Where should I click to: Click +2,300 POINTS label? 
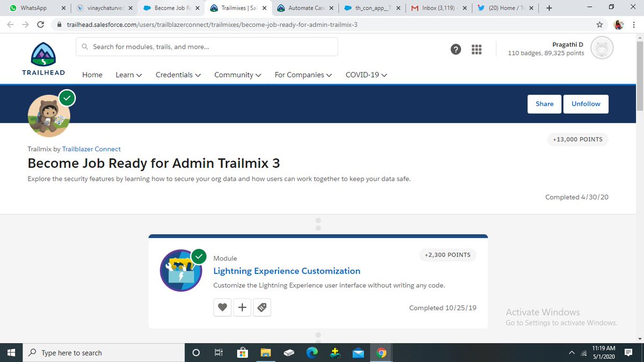click(447, 255)
